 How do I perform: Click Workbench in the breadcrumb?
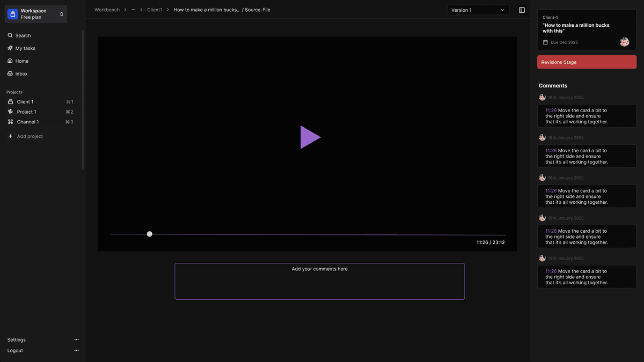click(x=107, y=10)
